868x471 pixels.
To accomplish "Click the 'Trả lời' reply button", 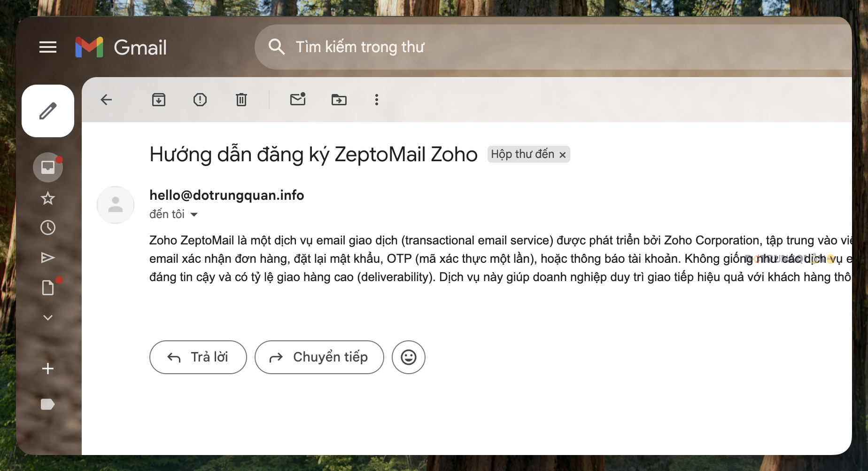I will tap(198, 357).
